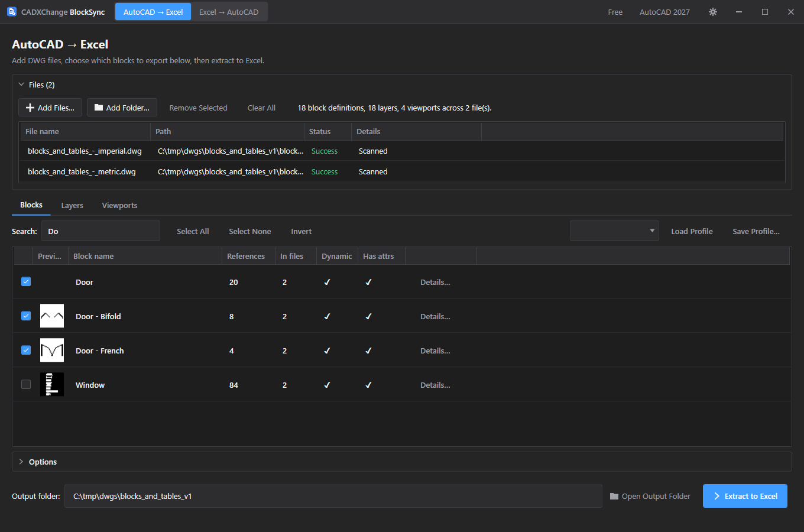The width and height of the screenshot is (804, 532).
Task: Sort blocks by Dynamic column header
Action: click(x=337, y=256)
